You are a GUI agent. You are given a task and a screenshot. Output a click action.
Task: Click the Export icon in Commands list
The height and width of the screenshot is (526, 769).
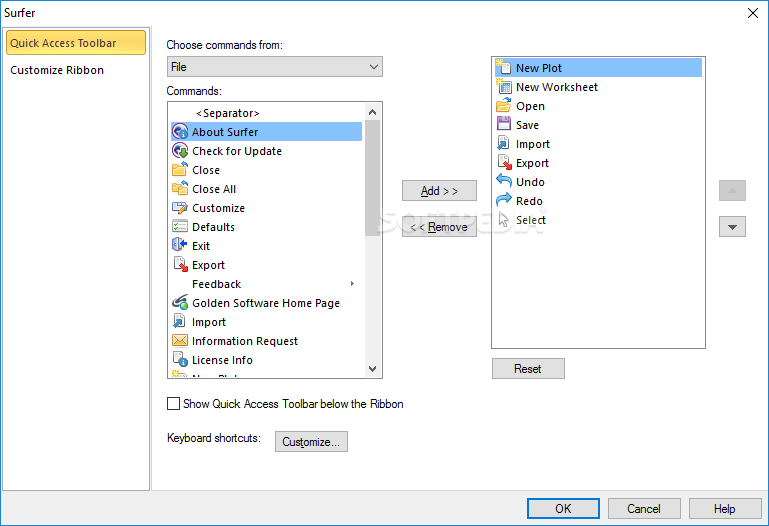pos(180,264)
